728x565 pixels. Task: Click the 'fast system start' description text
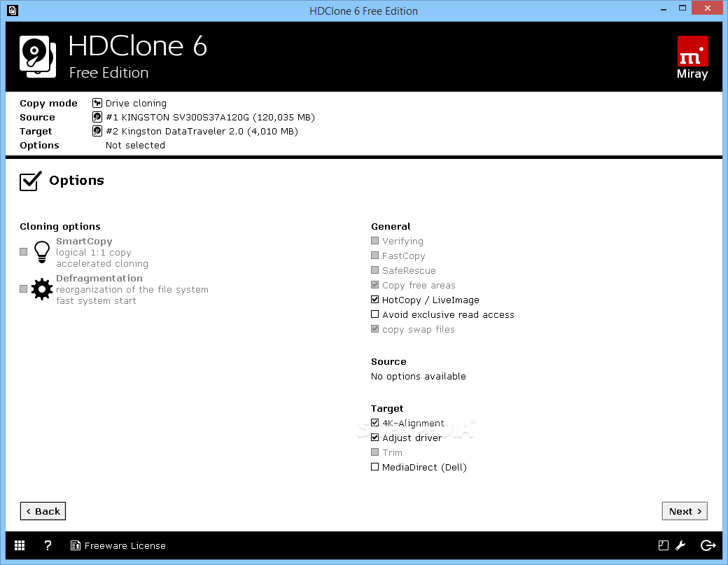click(x=96, y=301)
